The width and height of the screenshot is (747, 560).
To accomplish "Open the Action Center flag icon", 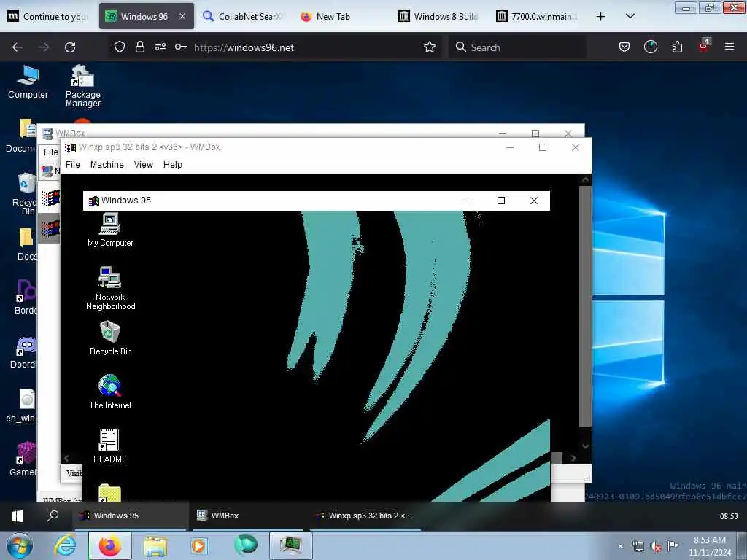I will tap(673, 546).
